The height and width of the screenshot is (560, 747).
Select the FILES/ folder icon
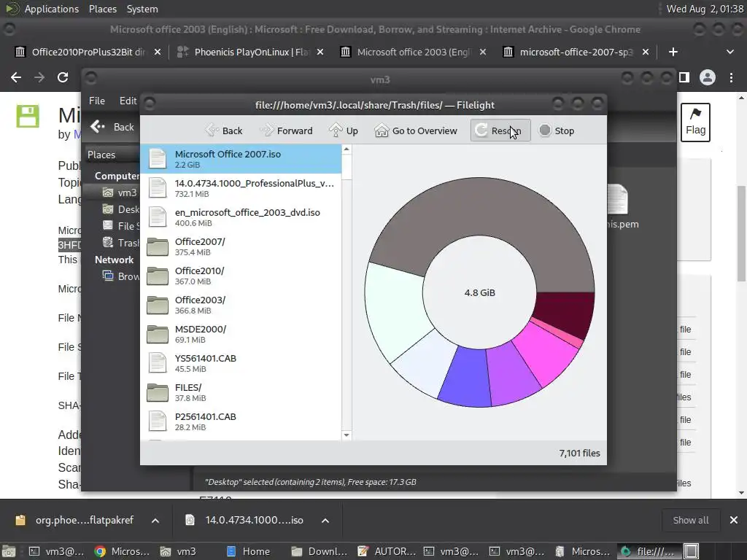158,392
